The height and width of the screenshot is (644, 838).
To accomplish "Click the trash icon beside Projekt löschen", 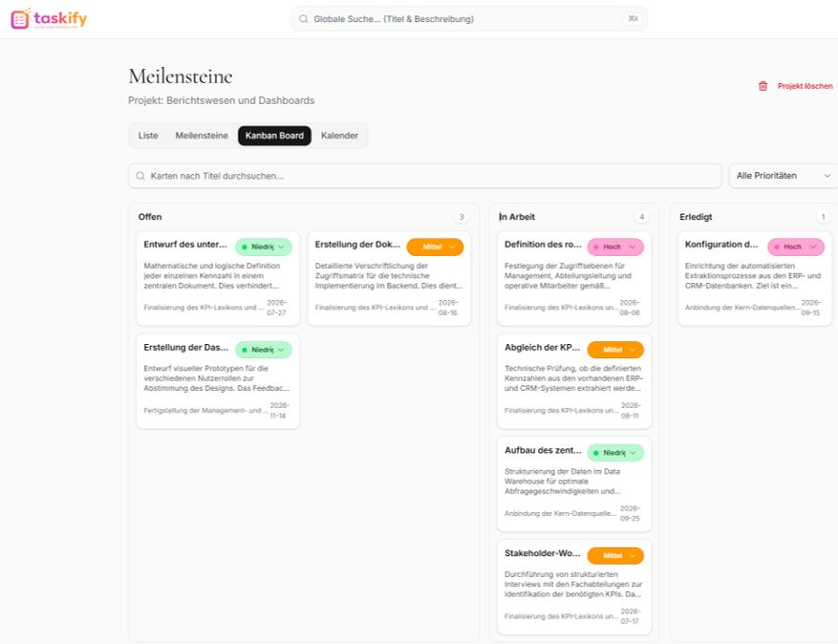I will point(763,86).
